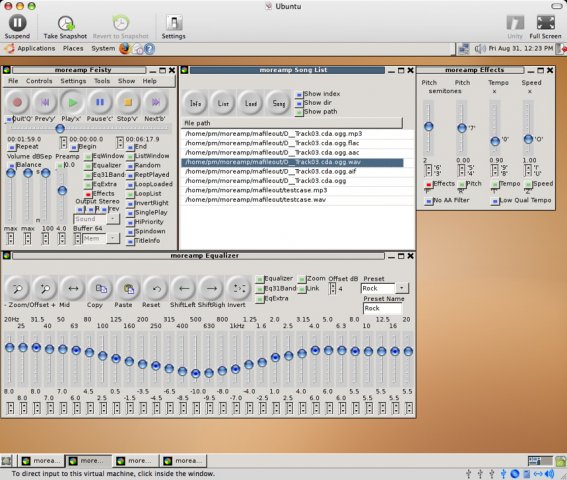This screenshot has width=567, height=480.
Task: Click the stepper under the 20Hz band
Action: click(10, 408)
